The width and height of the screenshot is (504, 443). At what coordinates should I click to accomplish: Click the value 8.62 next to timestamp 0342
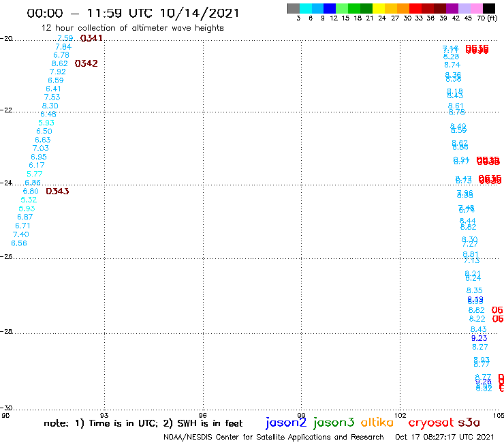60,63
